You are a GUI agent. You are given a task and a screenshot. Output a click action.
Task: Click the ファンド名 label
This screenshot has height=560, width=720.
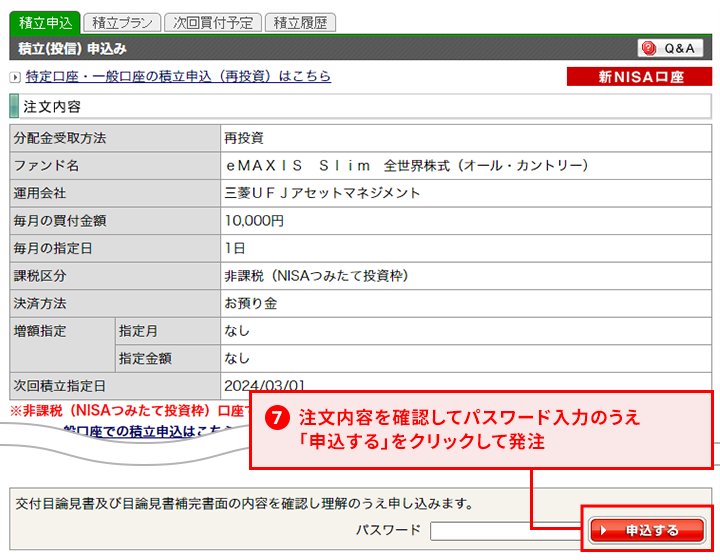[x=46, y=166]
